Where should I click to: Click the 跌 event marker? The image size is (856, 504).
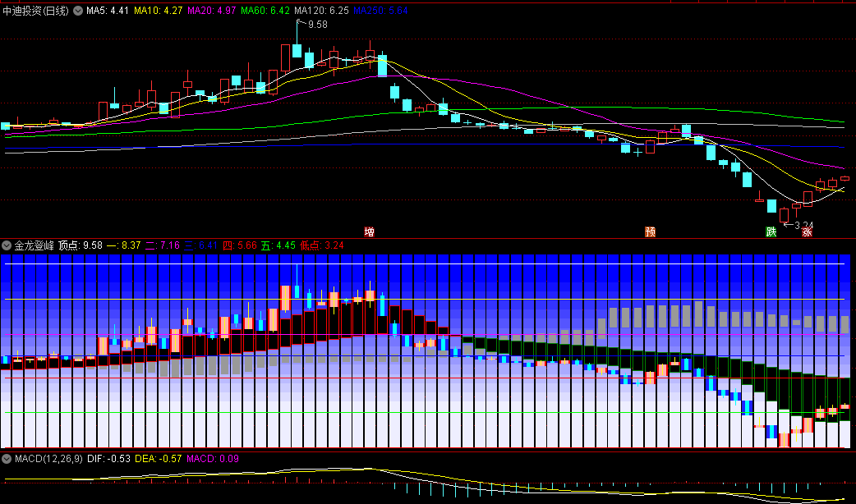point(771,231)
